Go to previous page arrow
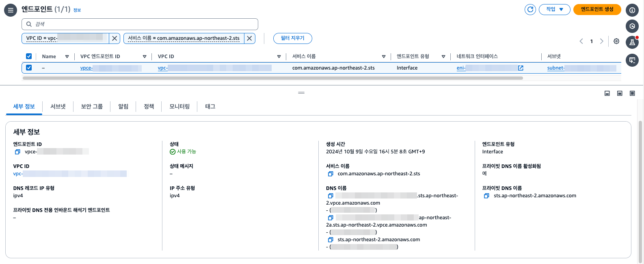 (581, 41)
